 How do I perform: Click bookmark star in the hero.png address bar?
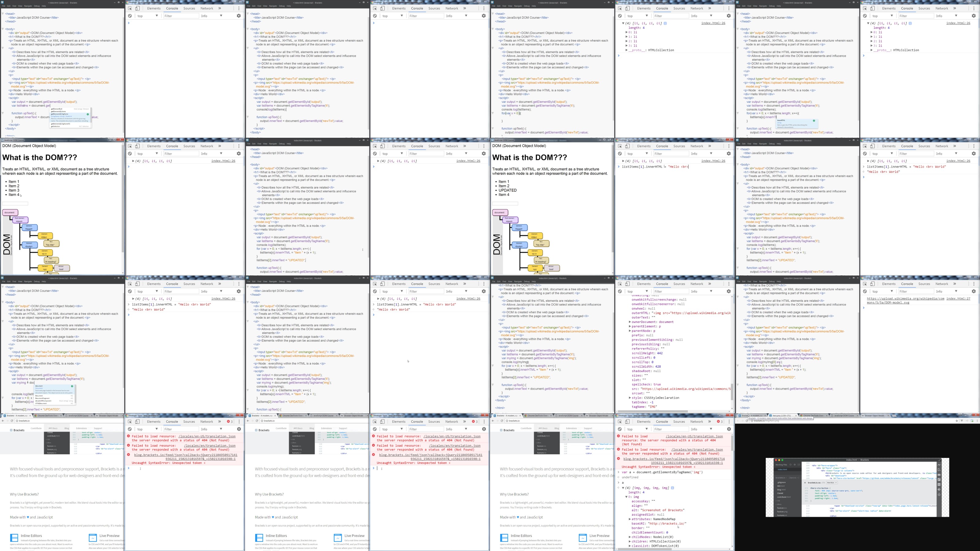pyautogui.click(x=957, y=421)
